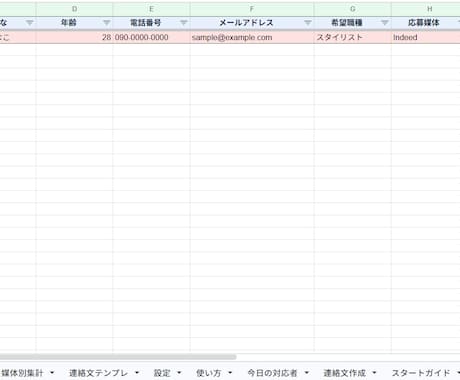
Task: Click the horizontal scrollbar thumb
Action: 118,357
